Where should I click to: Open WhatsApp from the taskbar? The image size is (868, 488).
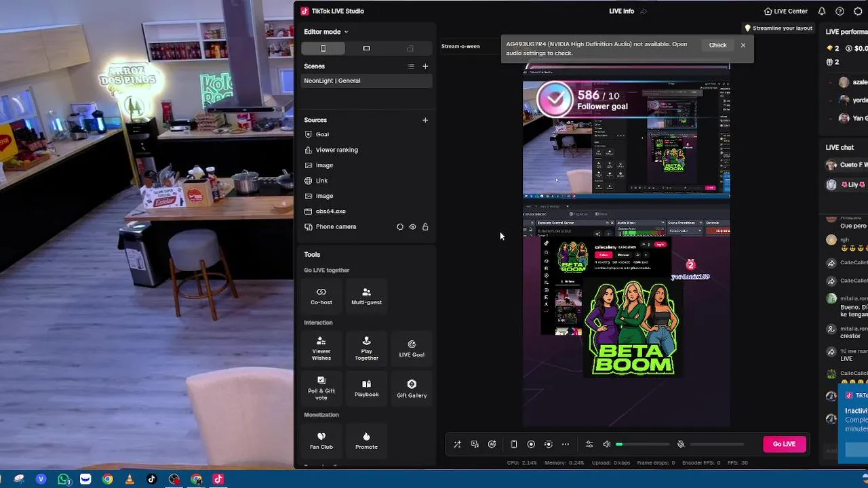(x=63, y=479)
